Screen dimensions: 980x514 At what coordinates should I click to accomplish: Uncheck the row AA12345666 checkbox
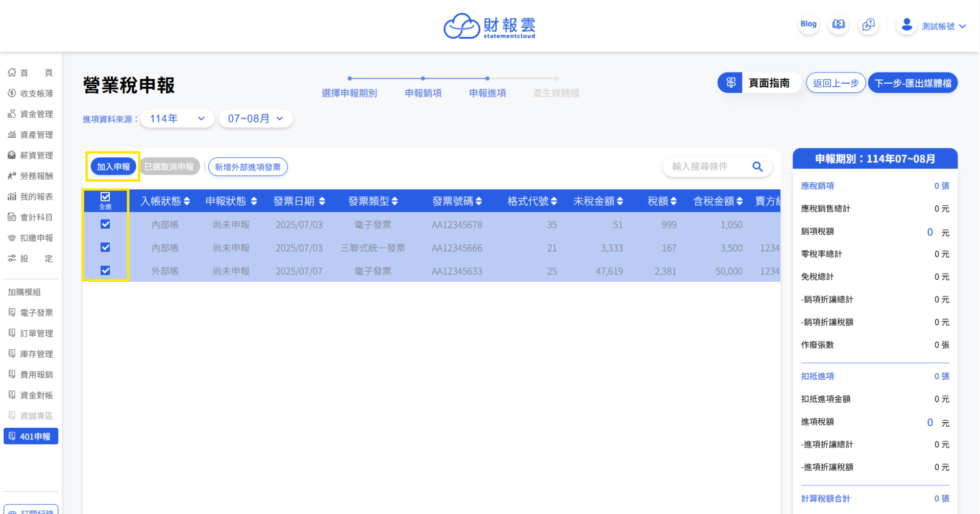coord(105,248)
